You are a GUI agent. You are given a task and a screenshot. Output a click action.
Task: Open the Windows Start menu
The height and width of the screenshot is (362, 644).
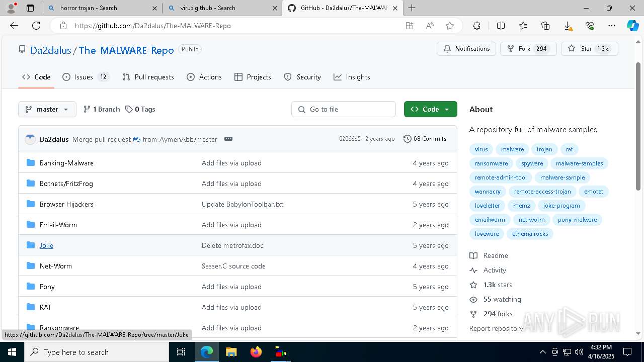[x=12, y=352]
